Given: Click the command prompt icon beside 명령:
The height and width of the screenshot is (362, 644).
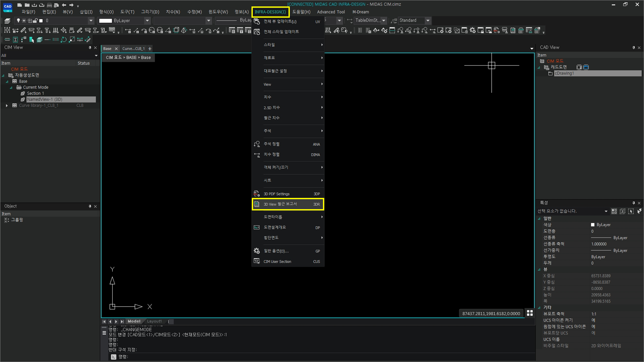Looking at the screenshot, I should [x=113, y=357].
